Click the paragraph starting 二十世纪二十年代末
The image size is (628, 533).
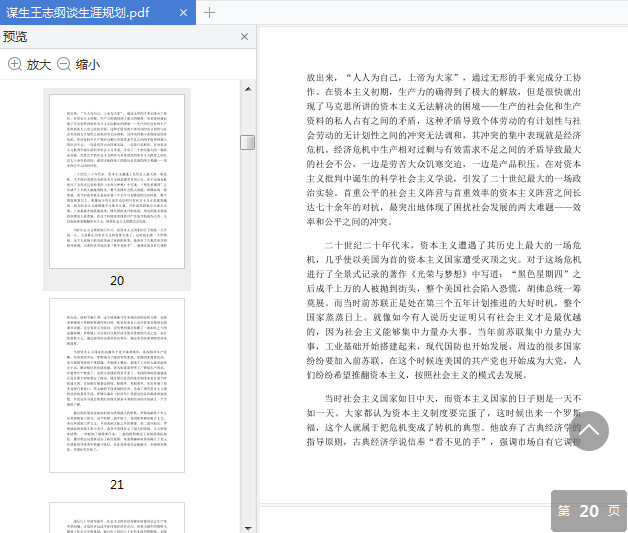(444, 310)
